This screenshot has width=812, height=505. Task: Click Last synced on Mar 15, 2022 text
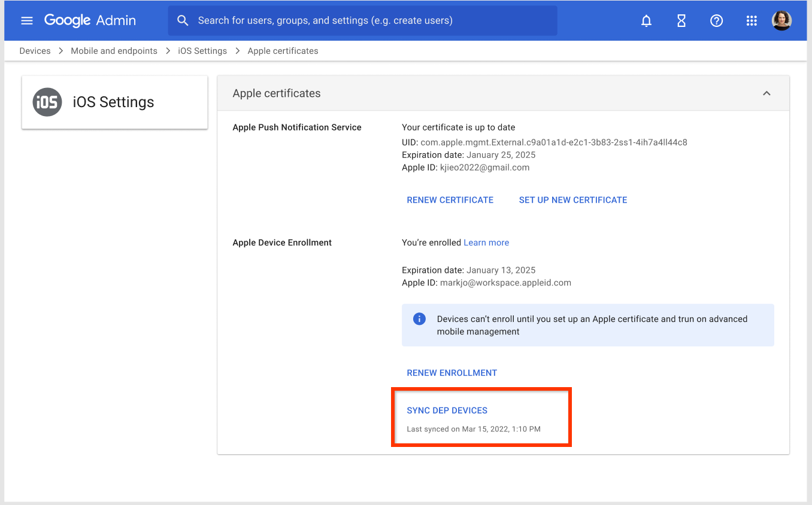(474, 429)
